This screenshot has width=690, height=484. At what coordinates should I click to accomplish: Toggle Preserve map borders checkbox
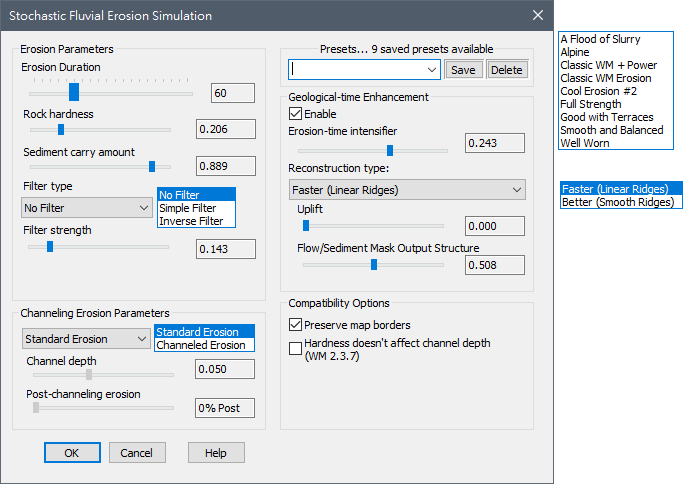click(296, 324)
